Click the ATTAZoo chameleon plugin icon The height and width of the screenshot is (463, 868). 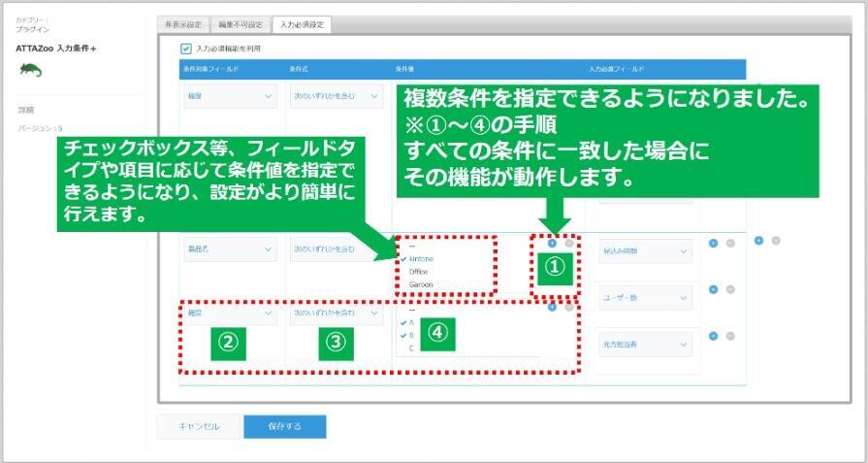pyautogui.click(x=30, y=70)
